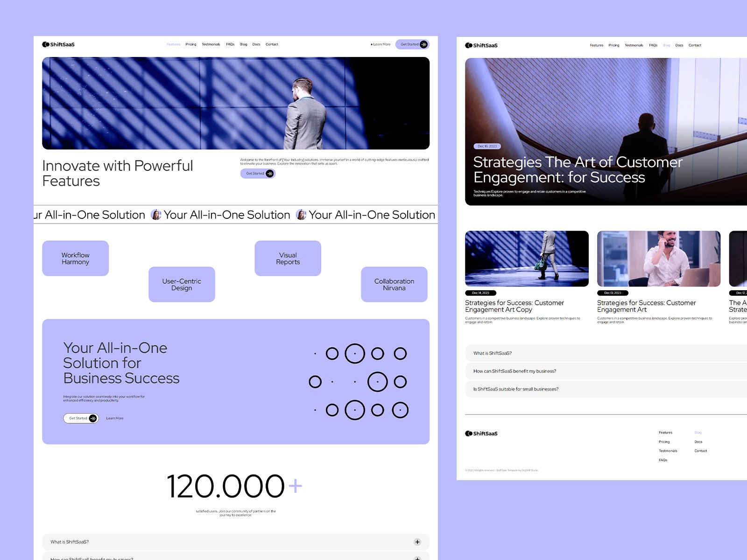Go to Testimonials in Blog page top nav

[634, 45]
